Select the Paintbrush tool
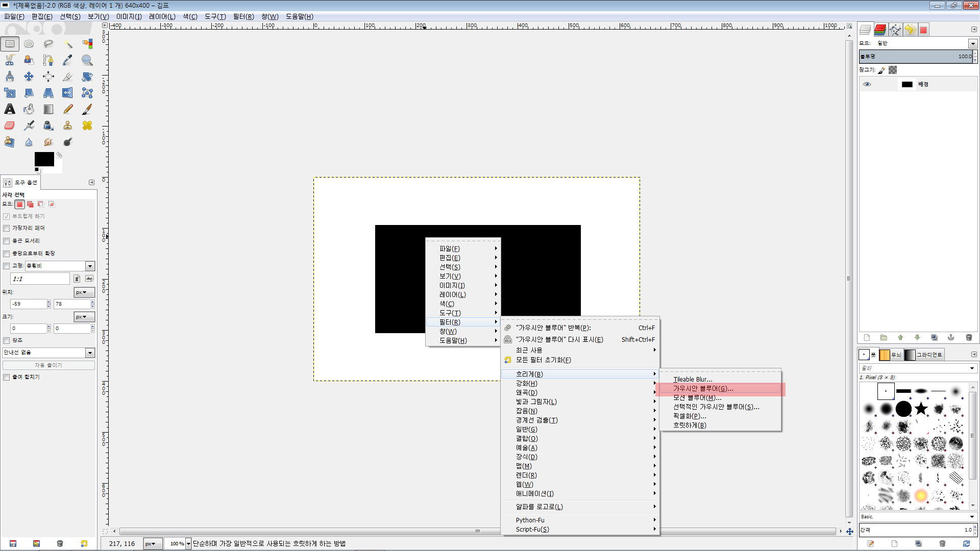The height and width of the screenshot is (551, 980). [x=87, y=109]
